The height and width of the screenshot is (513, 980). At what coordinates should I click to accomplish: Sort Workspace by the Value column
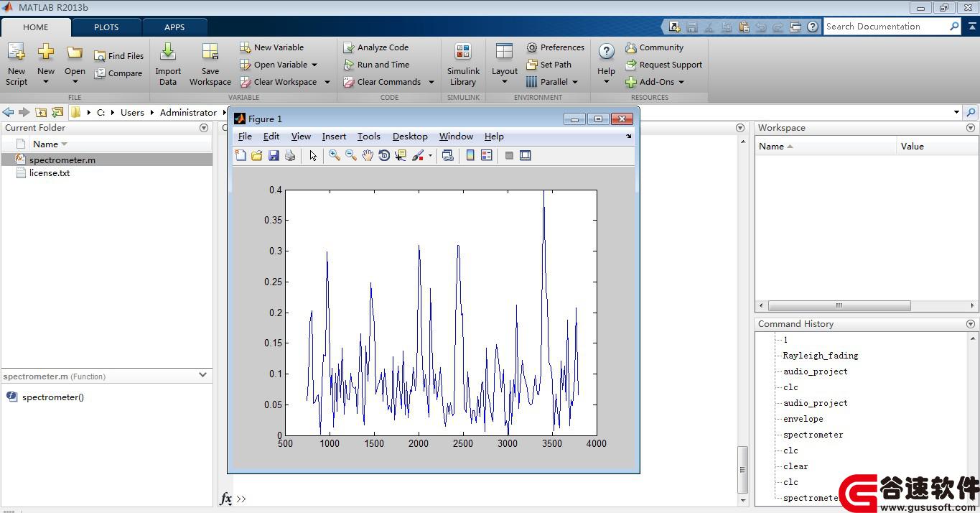[x=936, y=146]
